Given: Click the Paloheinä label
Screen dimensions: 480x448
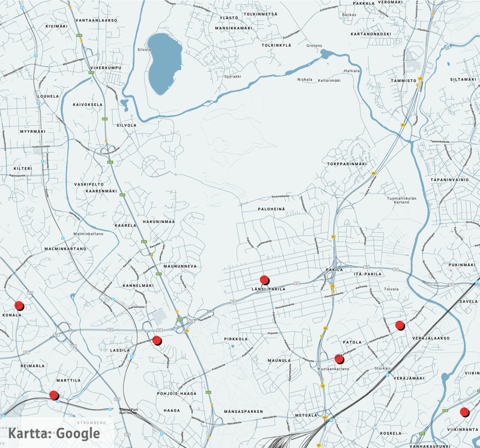Looking at the screenshot, I should [271, 209].
